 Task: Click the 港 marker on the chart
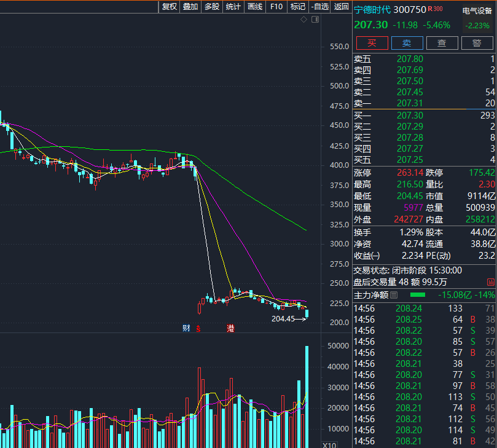point(230,328)
